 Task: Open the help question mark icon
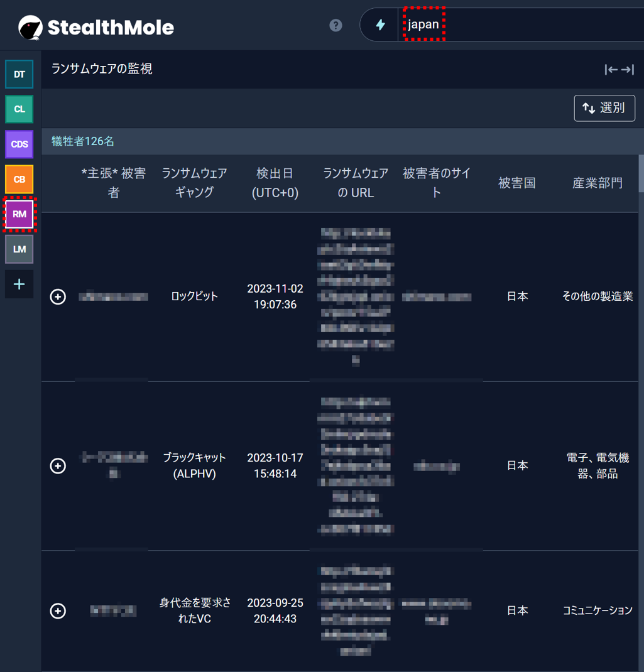pyautogui.click(x=336, y=25)
